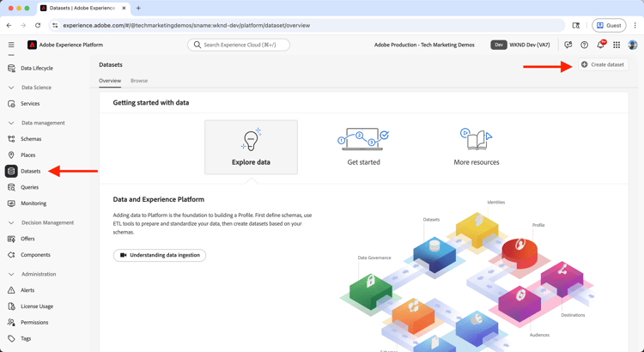Click the Profile diagram label
Image resolution: width=644 pixels, height=352 pixels.
(538, 225)
